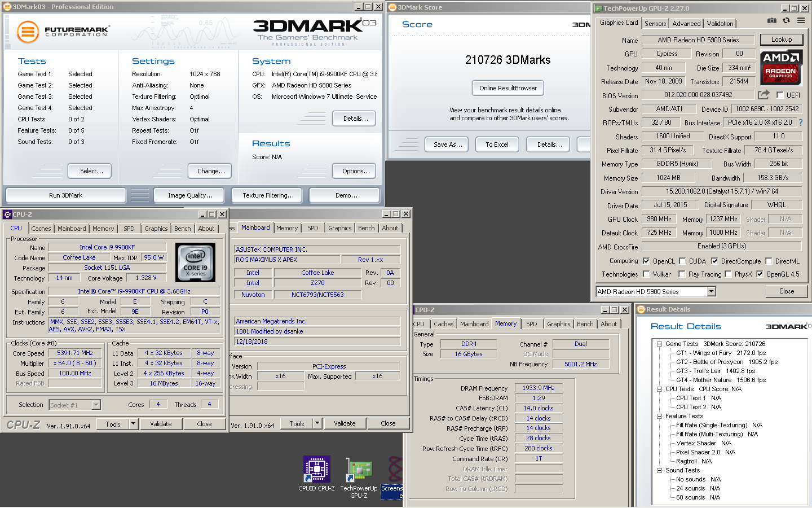Open the Socket #1 selection dropdown

point(74,405)
